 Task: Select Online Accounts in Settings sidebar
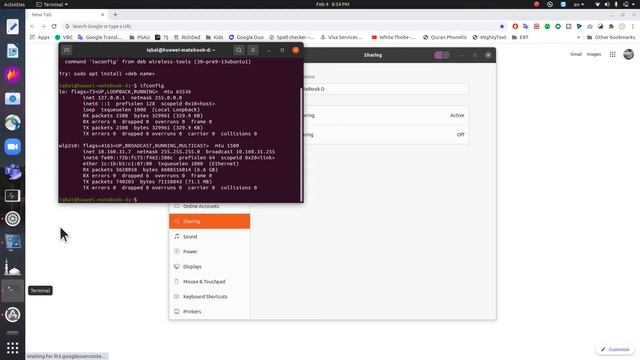coord(210,206)
